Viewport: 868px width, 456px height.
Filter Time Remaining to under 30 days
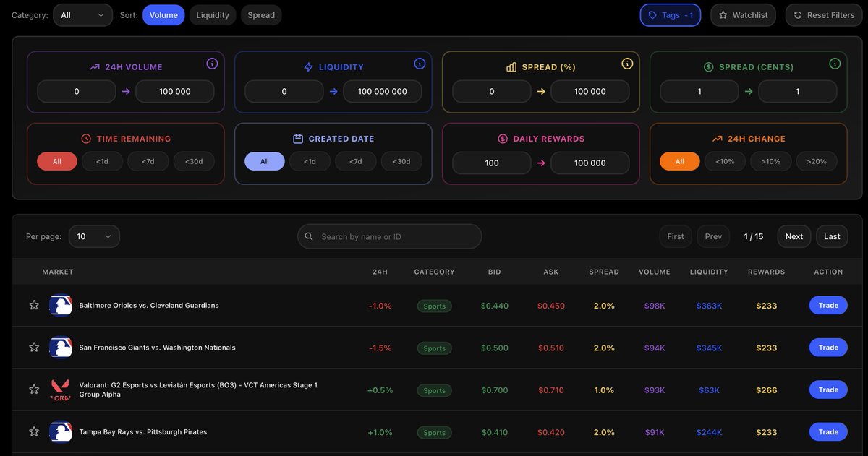click(x=194, y=162)
